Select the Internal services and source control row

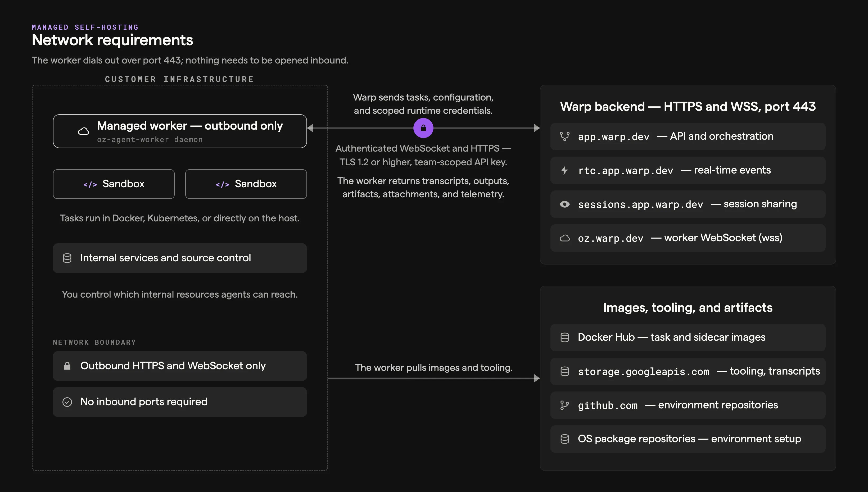180,258
